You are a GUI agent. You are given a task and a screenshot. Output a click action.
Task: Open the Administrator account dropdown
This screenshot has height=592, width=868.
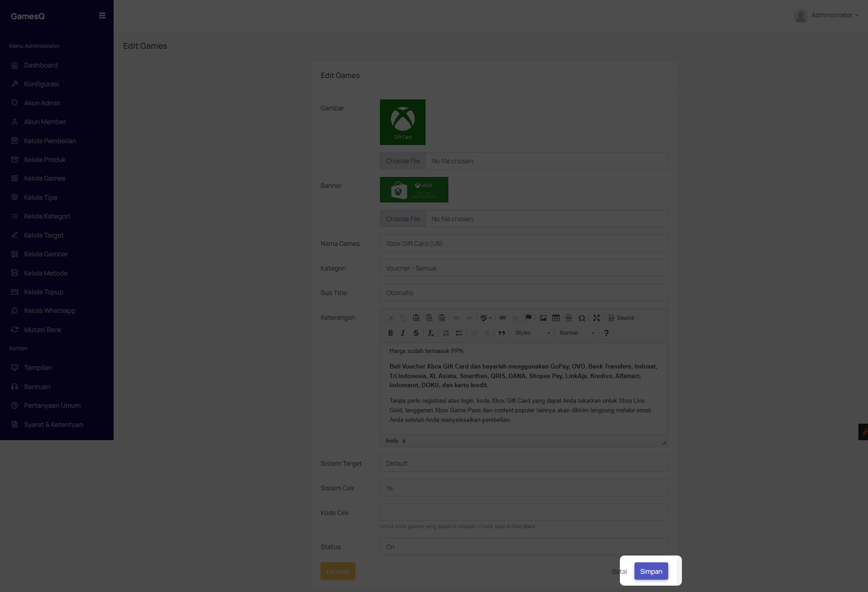click(x=826, y=16)
